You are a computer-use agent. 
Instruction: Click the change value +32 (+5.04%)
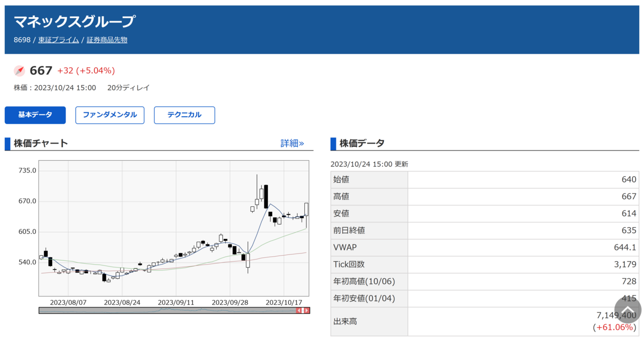86,71
